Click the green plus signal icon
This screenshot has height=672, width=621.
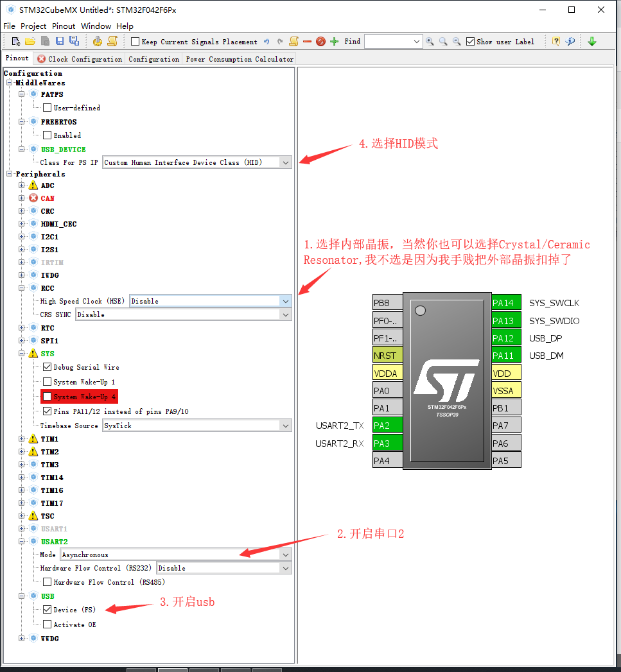333,40
